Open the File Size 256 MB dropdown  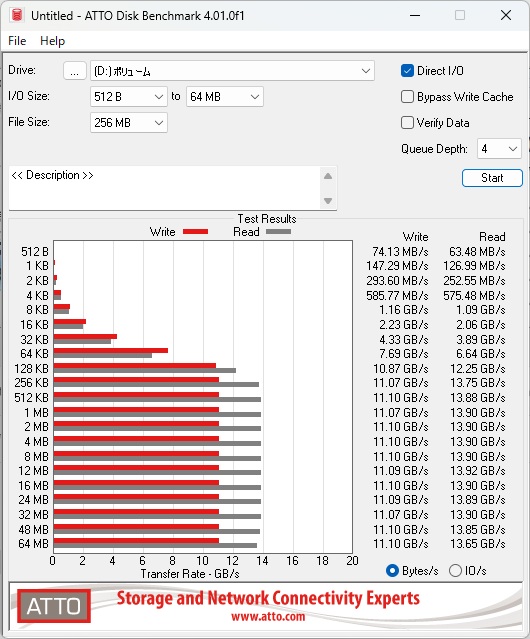point(129,123)
